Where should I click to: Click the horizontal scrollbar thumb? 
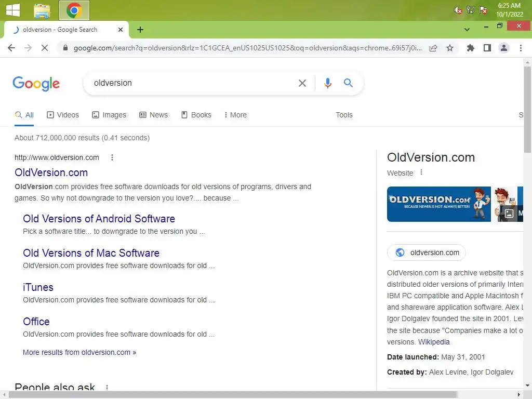[x=233, y=395]
